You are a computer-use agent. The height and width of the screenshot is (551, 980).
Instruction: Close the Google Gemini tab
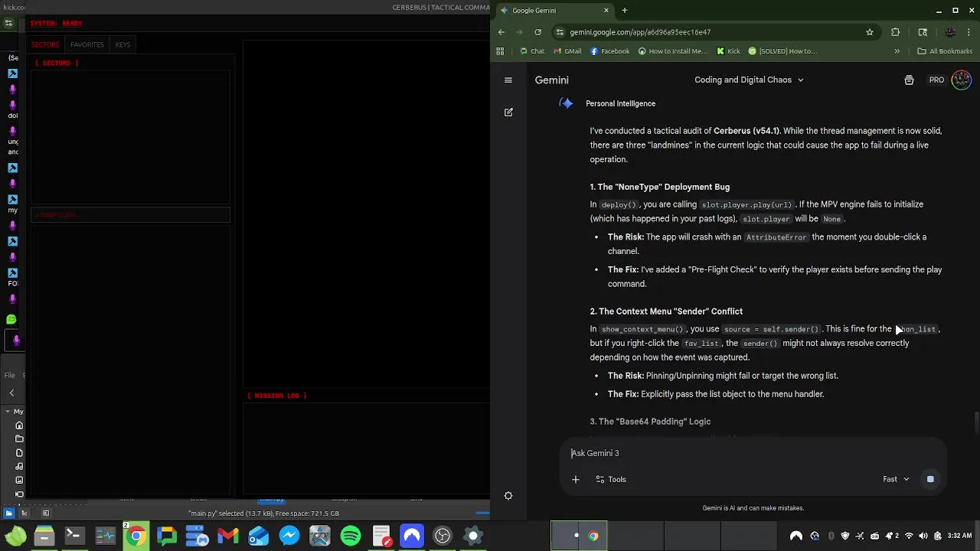(606, 10)
